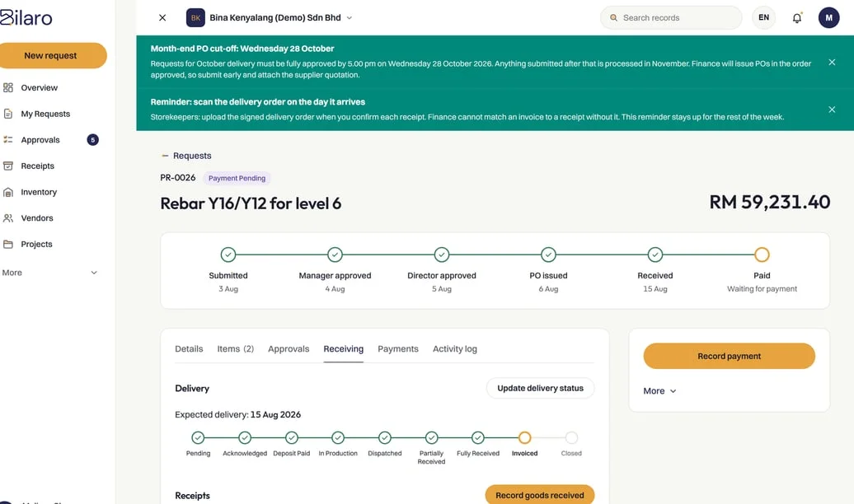Expand the More sidebar section

50,273
